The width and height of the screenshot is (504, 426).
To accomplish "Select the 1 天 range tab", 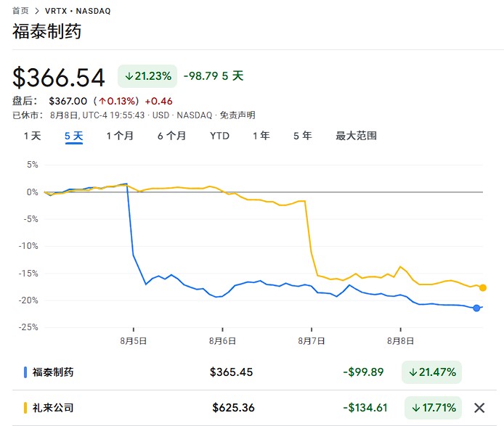I will (32, 136).
